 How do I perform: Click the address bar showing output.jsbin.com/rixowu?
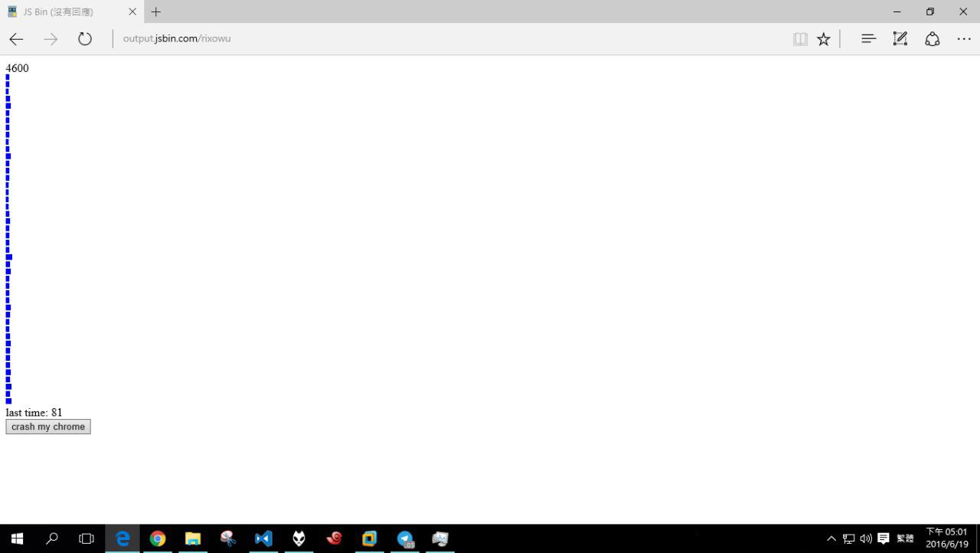click(452, 38)
